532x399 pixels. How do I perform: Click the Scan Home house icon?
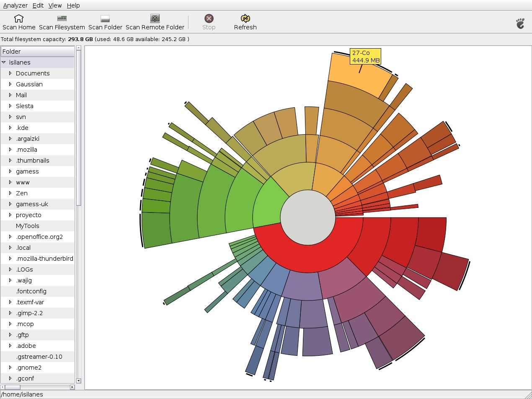pos(19,18)
